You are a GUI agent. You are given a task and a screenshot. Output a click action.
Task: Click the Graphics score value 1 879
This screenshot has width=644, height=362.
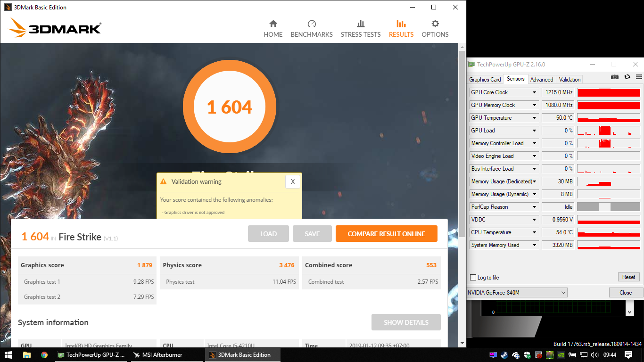[x=145, y=265]
